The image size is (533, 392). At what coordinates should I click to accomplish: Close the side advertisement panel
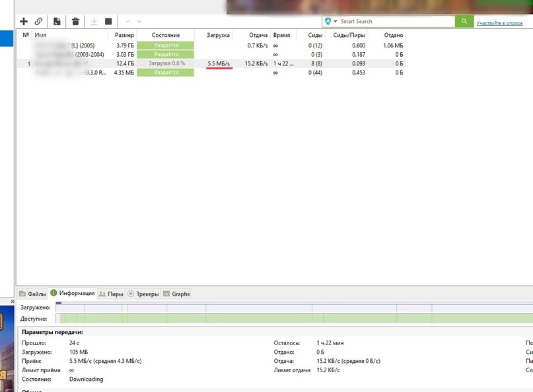tap(13, 302)
